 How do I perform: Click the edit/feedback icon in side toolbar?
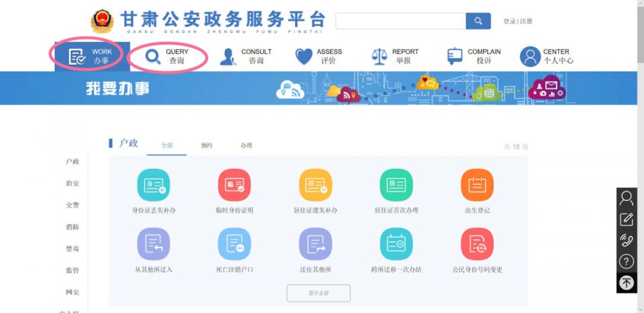click(626, 219)
